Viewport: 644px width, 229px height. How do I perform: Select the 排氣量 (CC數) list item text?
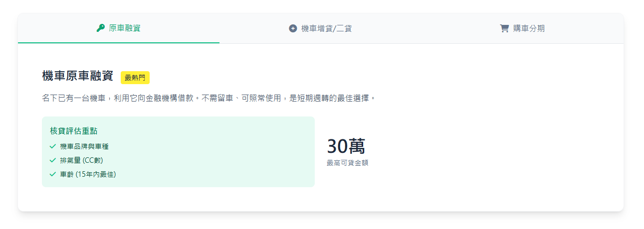pos(81,160)
